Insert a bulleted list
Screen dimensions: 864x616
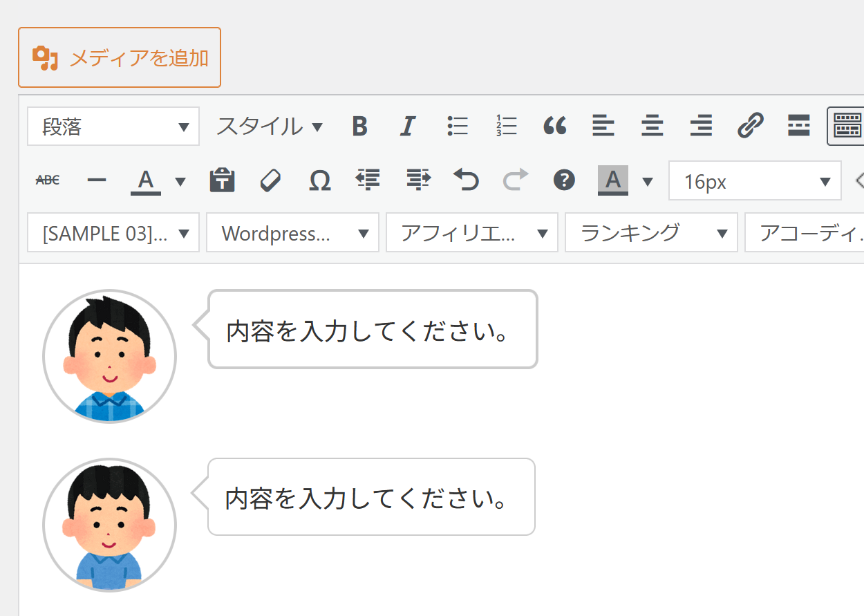(x=458, y=127)
